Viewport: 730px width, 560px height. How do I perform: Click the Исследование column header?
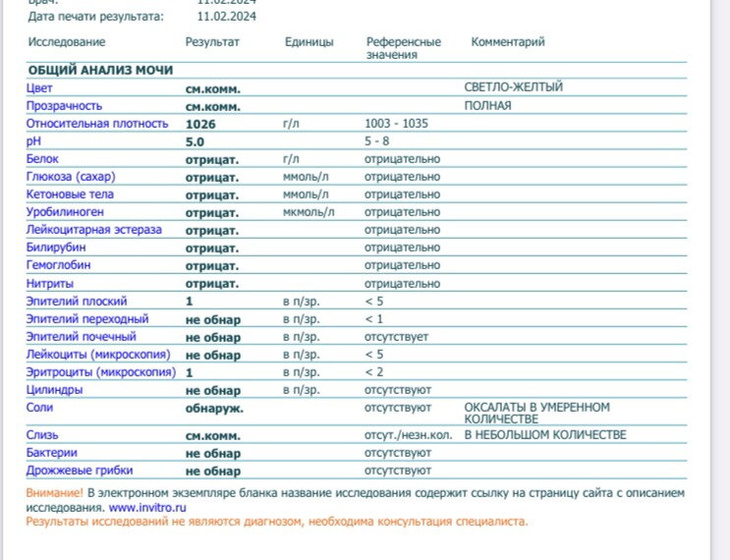(x=67, y=42)
